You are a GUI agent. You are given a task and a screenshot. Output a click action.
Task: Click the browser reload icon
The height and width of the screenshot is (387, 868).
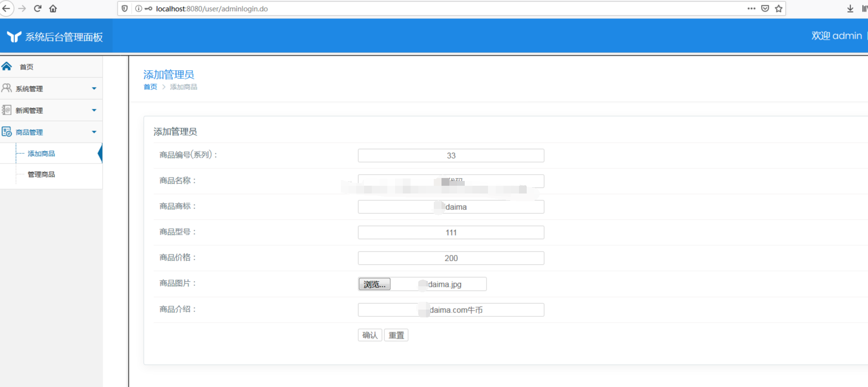38,8
